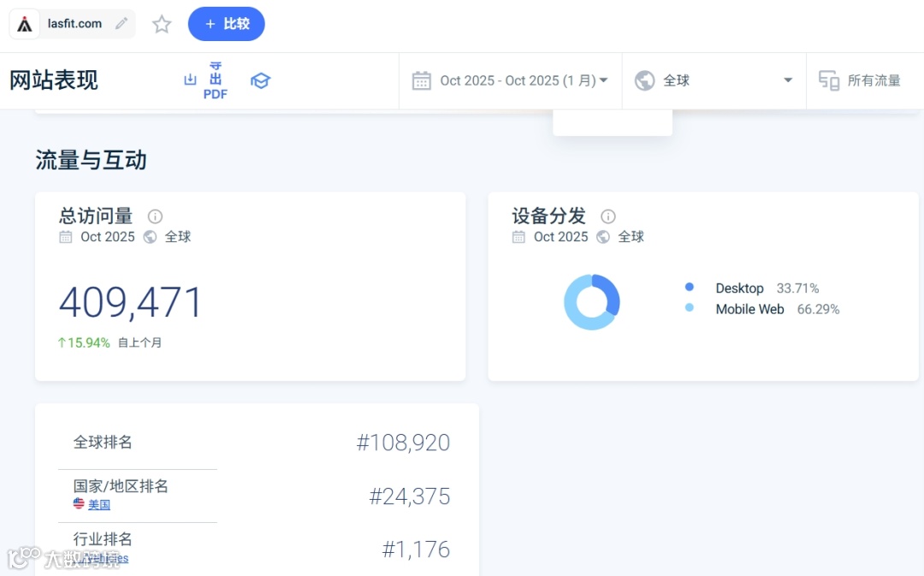Screen dimensions: 924x576
Task: Click the Desktop legend color dot
Action: (690, 287)
